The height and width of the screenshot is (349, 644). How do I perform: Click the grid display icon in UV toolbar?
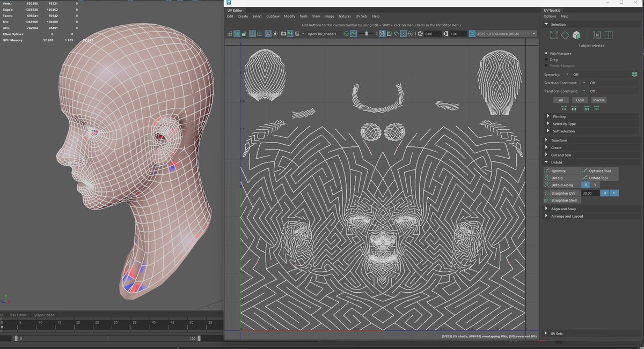[x=268, y=33]
